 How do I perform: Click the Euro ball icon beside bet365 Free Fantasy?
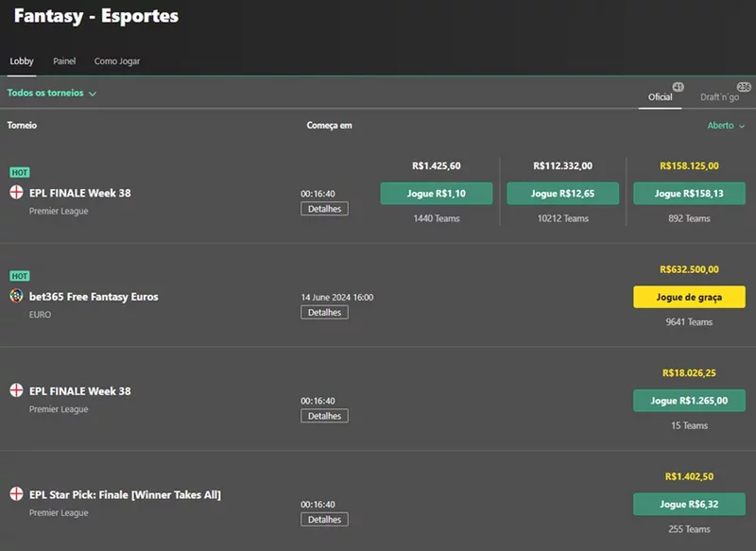pyautogui.click(x=16, y=297)
